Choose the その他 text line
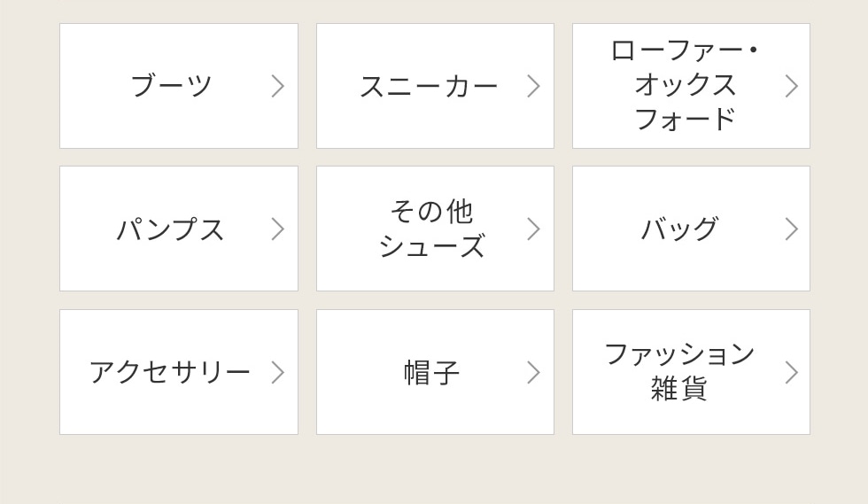This screenshot has width=868, height=504. pos(431,212)
